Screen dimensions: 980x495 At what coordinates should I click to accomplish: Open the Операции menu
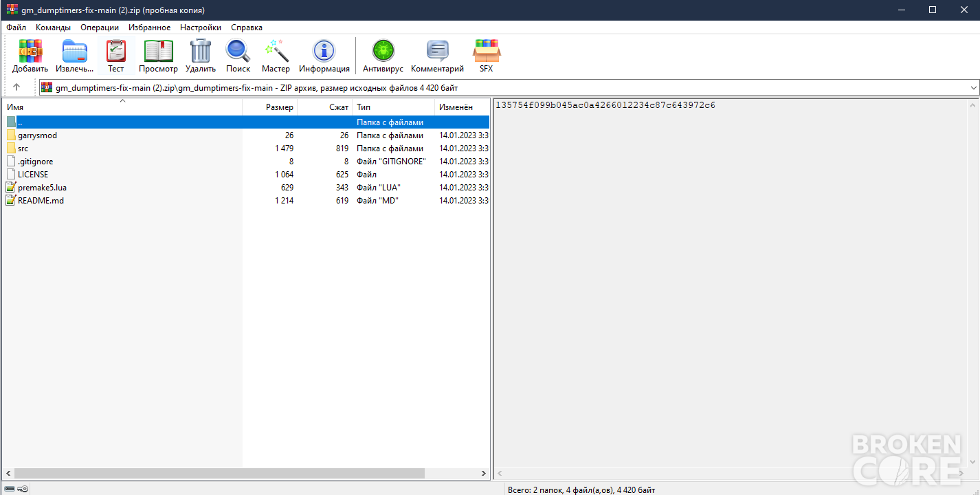tap(100, 27)
